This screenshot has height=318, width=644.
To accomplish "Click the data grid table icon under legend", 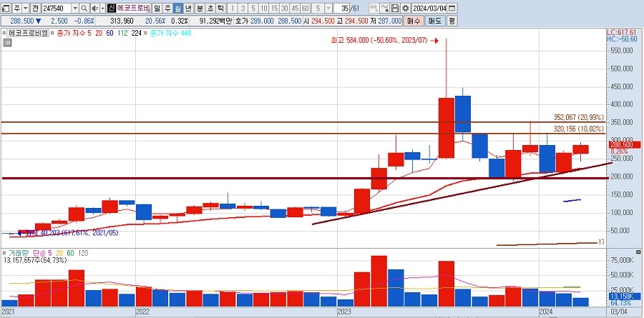I will 6,42.
